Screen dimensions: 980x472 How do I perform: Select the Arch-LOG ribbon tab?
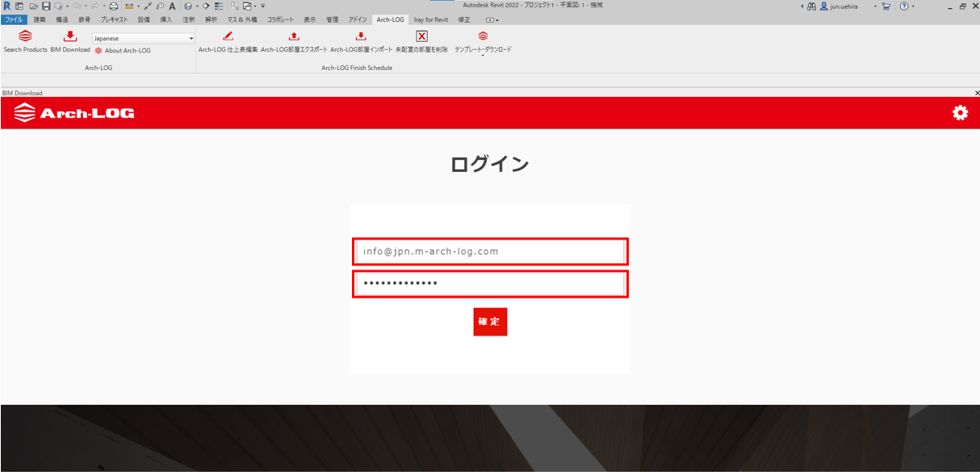(x=391, y=19)
